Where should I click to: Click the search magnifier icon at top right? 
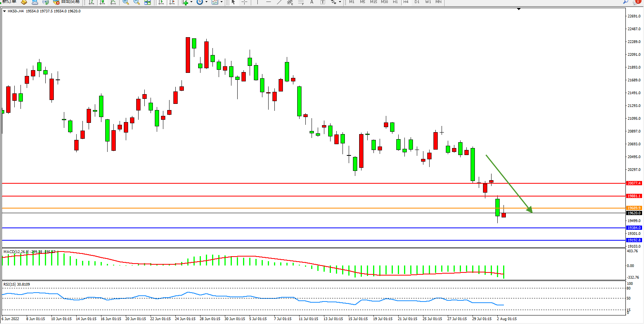tap(625, 2)
